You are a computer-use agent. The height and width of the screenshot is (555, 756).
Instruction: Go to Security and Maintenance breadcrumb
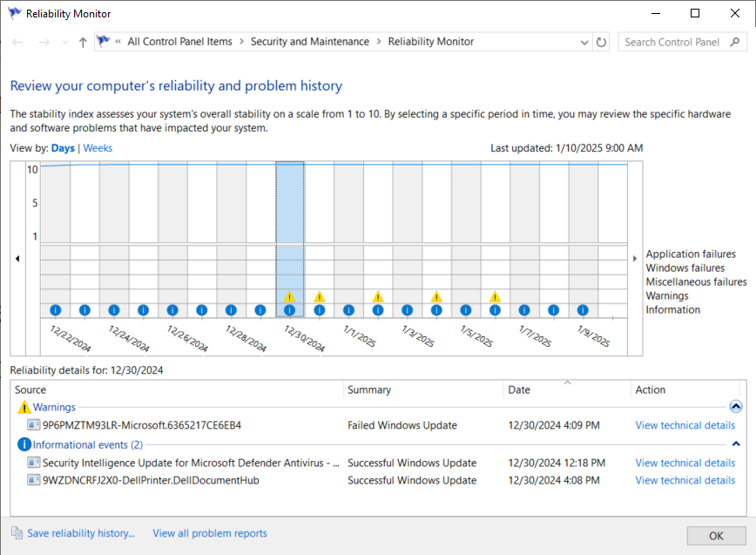pyautogui.click(x=310, y=42)
